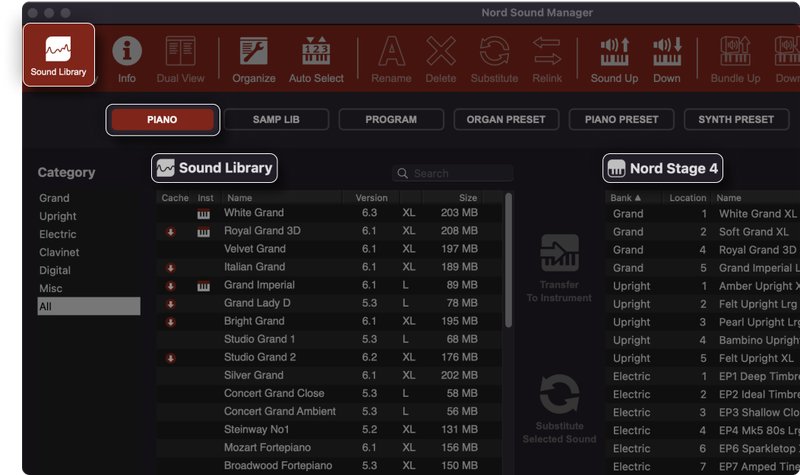This screenshot has height=475, width=800.
Task: Select Concert Grand Close sound
Action: (329, 393)
